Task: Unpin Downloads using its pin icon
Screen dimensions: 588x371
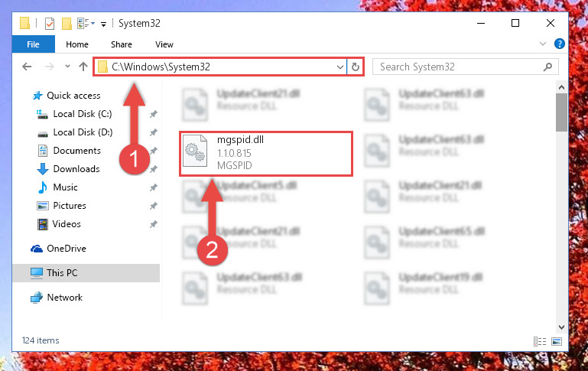Action: coord(154,169)
